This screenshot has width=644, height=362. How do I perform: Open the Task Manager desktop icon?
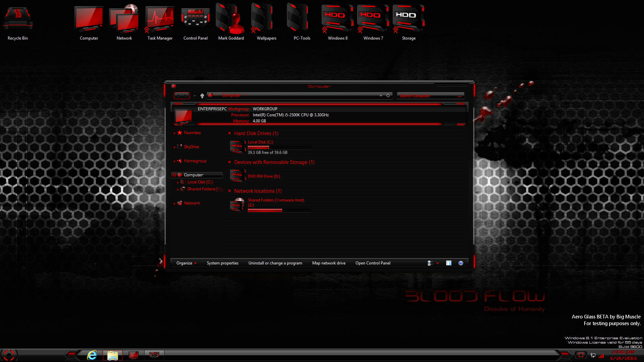[160, 21]
